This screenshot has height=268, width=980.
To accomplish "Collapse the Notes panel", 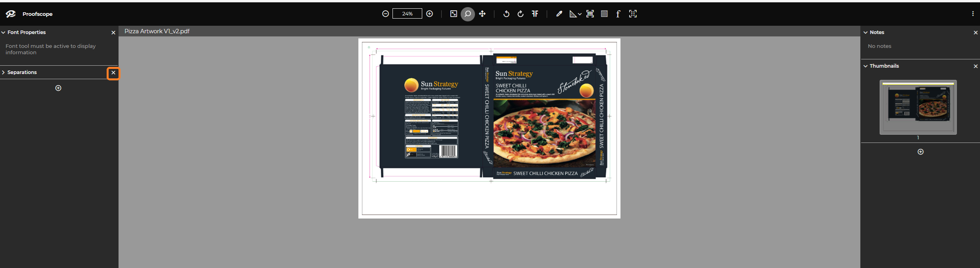I will [865, 32].
